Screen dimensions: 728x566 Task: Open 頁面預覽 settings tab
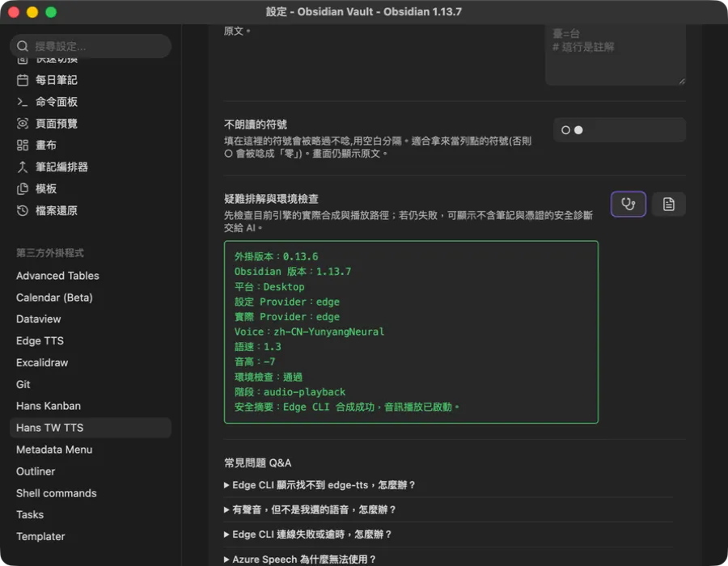tap(91, 124)
